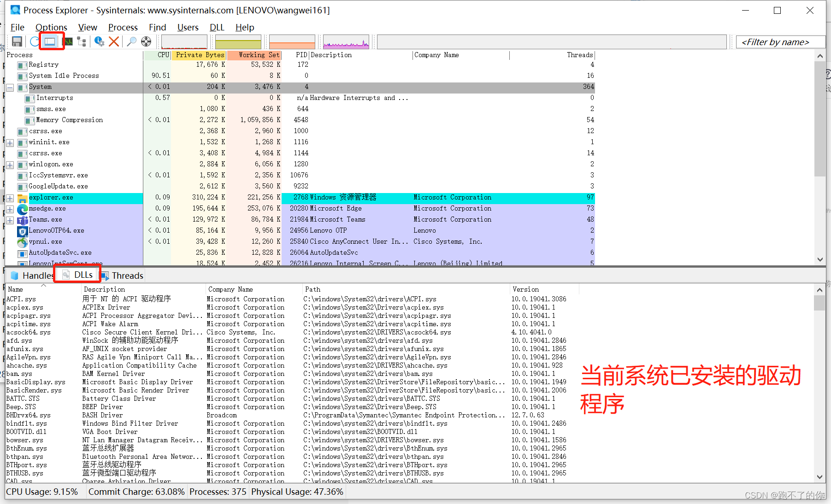Click the Find Handle or DLL magnifier
Screen dimensions: 831x504
[131, 41]
